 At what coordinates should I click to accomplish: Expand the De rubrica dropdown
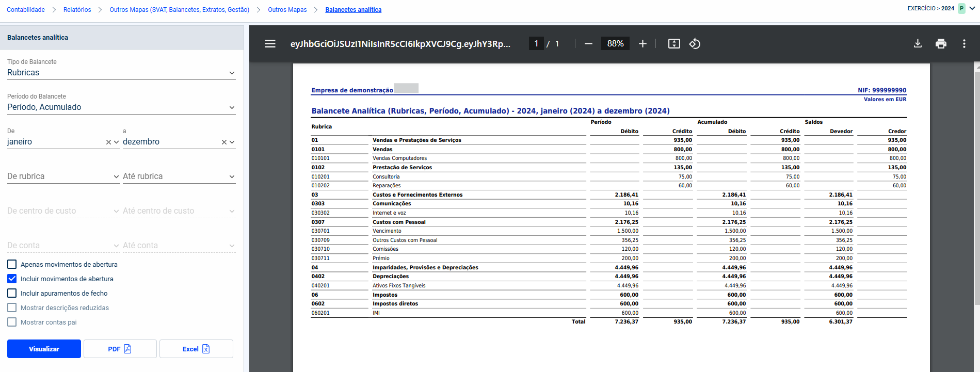[63, 176]
